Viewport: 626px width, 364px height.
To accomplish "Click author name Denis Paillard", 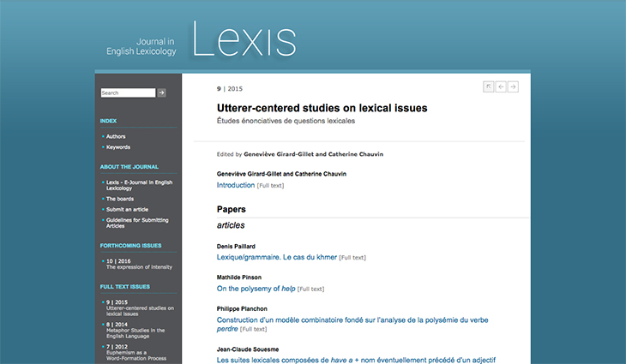I will (236, 247).
